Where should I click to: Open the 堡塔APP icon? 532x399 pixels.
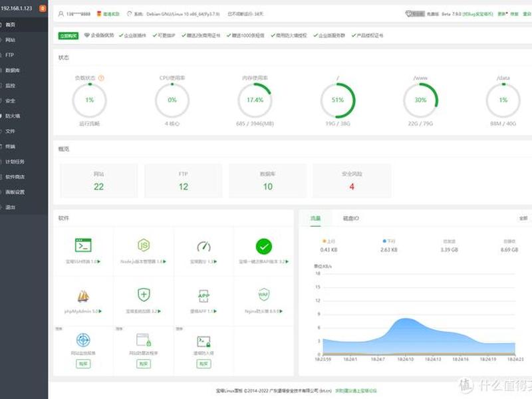coord(203,296)
